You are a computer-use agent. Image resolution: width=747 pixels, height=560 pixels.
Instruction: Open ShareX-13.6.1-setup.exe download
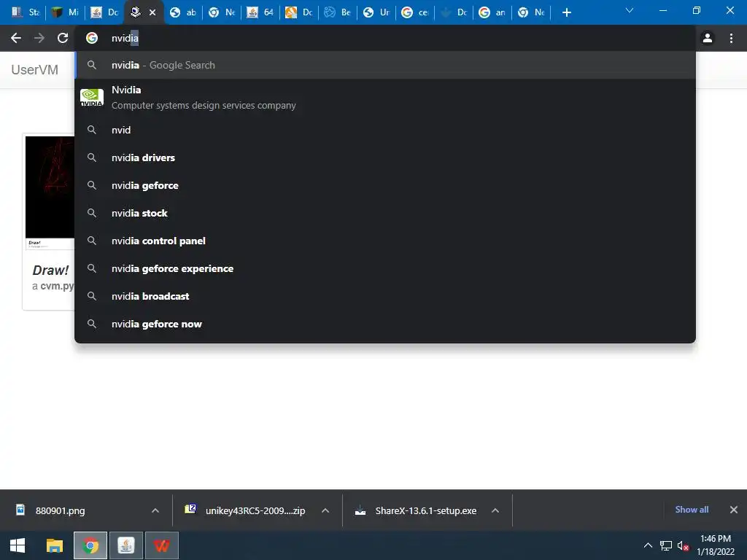(425, 510)
